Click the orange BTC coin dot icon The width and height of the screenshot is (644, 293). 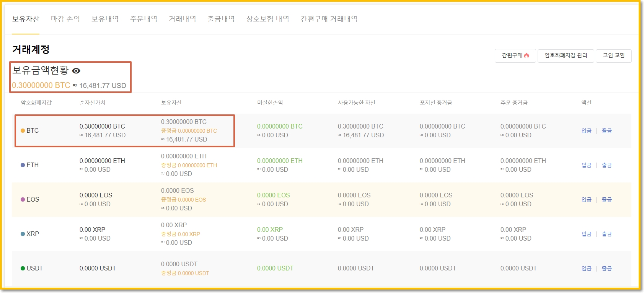click(x=23, y=131)
